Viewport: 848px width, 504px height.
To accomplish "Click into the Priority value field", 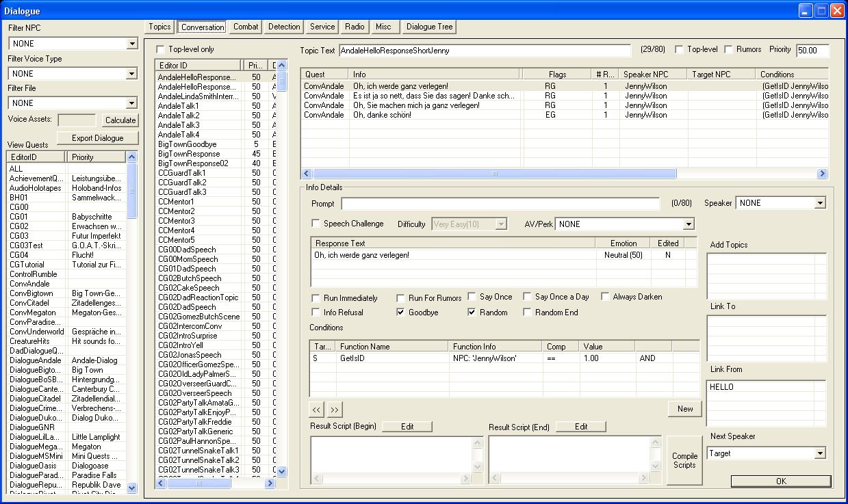I will click(812, 51).
